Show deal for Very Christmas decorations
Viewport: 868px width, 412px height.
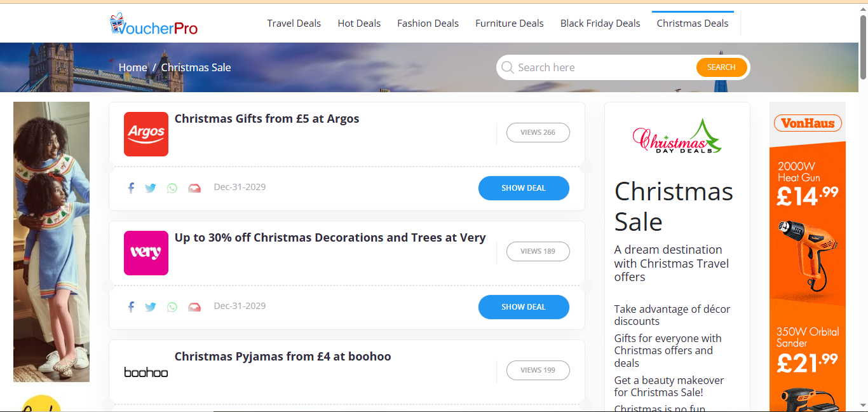[x=523, y=307]
